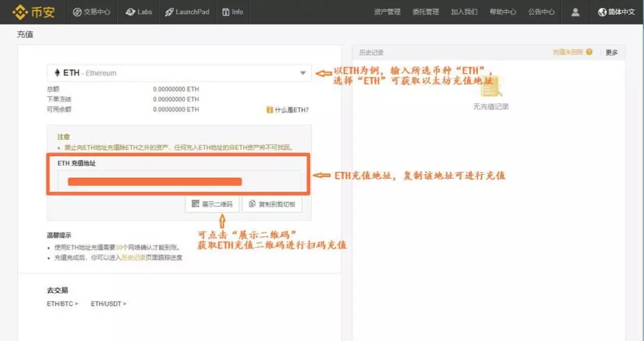Open the Labs menu item
Image resolution: width=644 pixels, height=341 pixels.
139,12
